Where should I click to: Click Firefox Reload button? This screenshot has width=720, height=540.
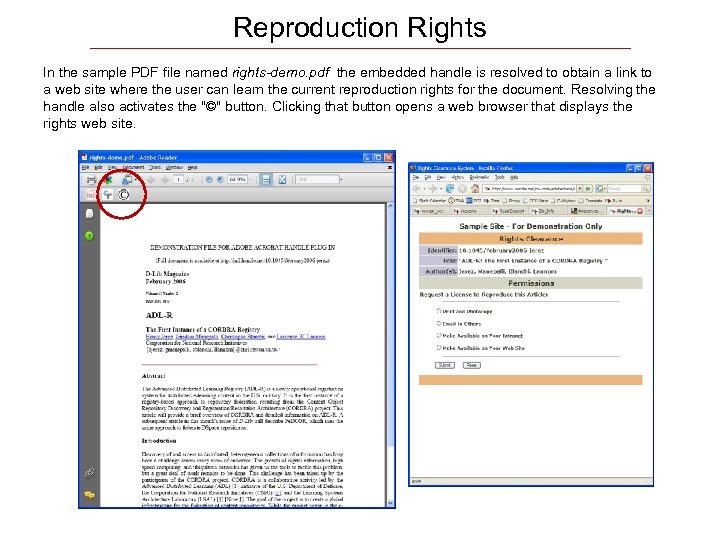pyautogui.click(x=450, y=189)
